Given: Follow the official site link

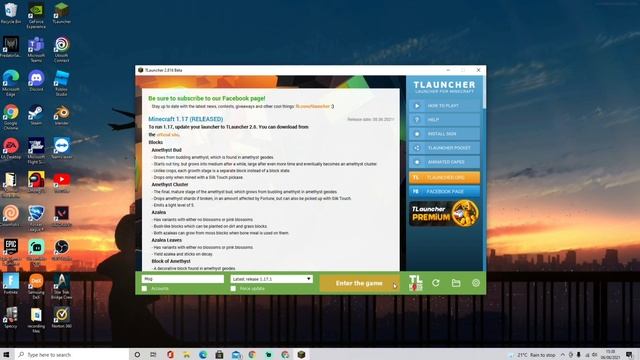Looking at the screenshot, I should pos(168,135).
